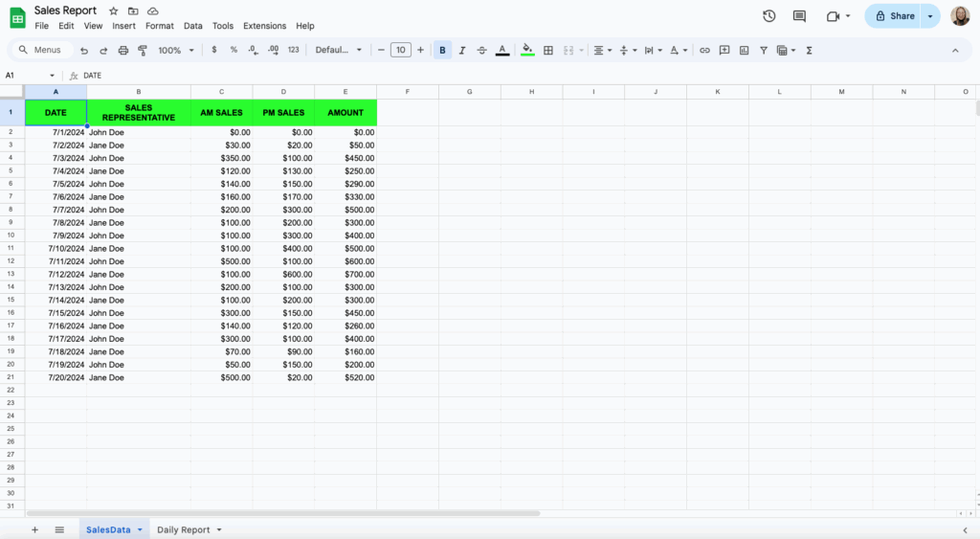Open text wrapping dropdown
This screenshot has width=980, height=539.
coord(653,50)
